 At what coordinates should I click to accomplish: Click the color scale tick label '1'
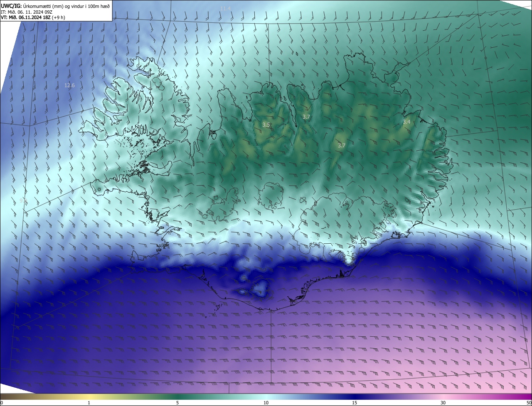click(89, 403)
